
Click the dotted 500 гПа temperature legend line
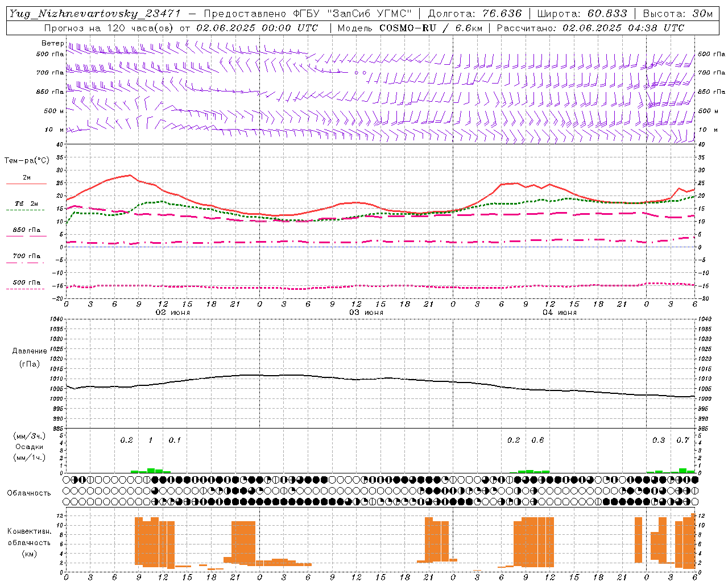pos(26,289)
